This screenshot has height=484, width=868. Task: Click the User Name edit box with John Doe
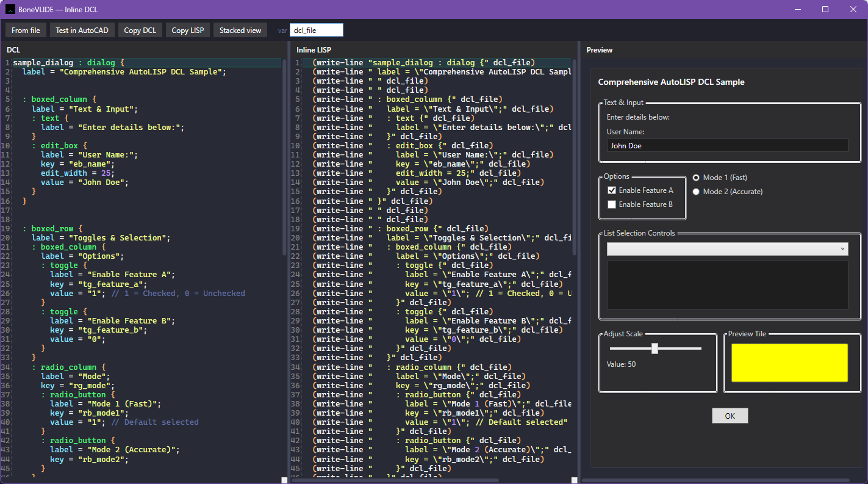tap(727, 145)
